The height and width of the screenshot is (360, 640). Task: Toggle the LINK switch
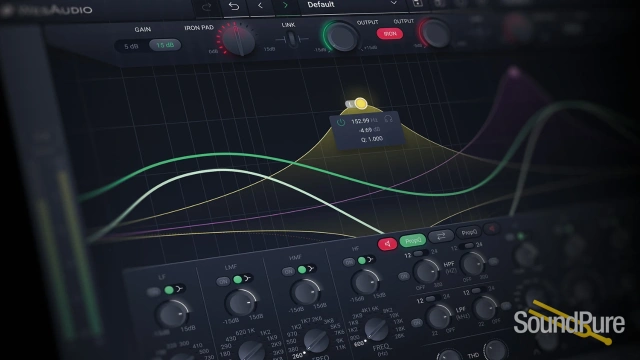pos(291,39)
